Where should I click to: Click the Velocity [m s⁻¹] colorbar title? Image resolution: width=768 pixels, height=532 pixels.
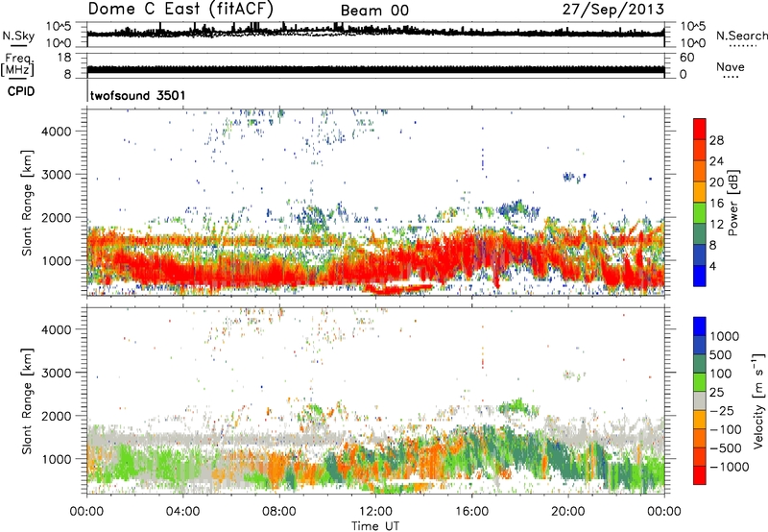coord(758,400)
